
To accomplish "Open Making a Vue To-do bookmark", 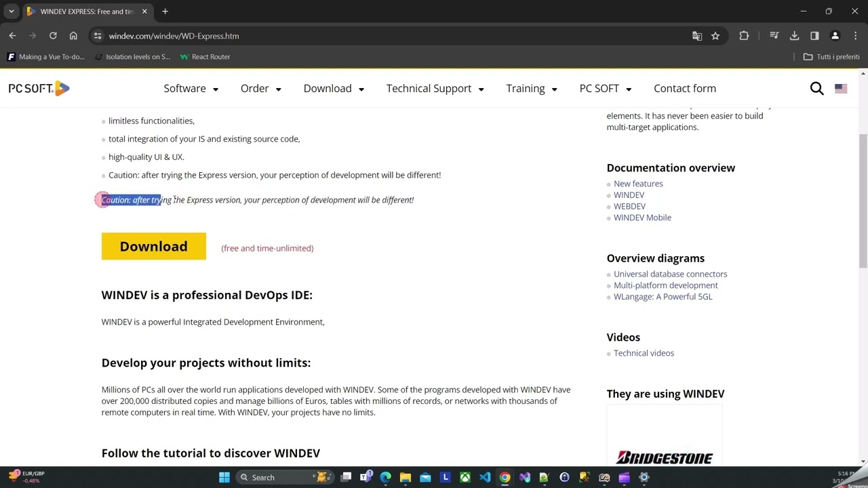I will point(45,57).
